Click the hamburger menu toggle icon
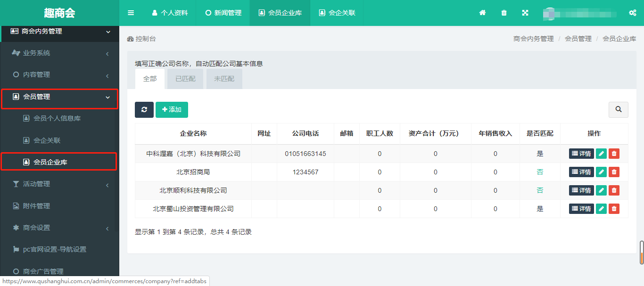Screen dimensions: 644x286 point(131,13)
